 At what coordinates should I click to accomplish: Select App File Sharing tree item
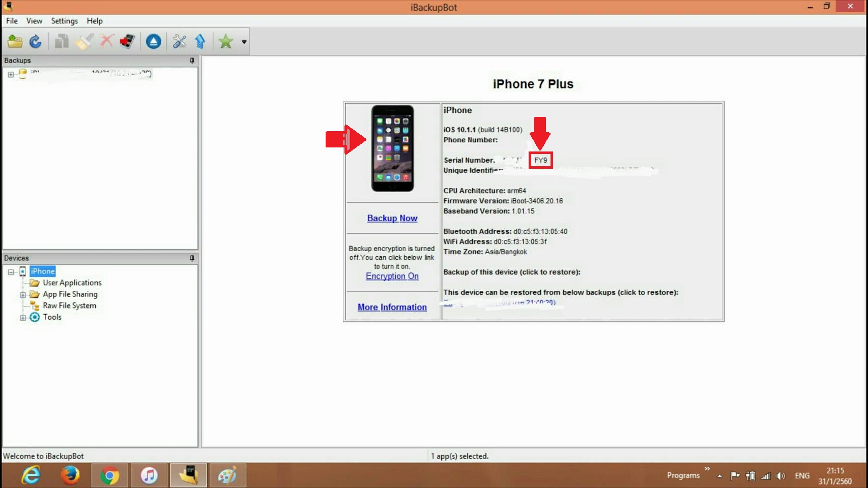click(x=70, y=294)
